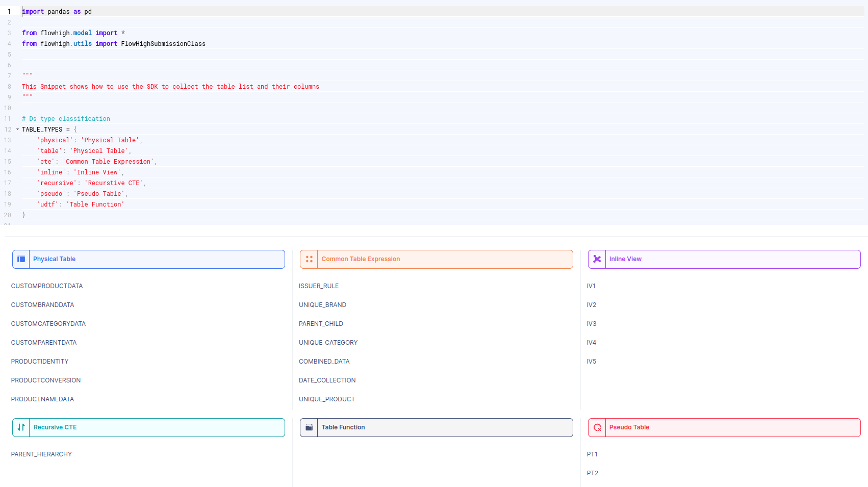Screen dimensions: 868x487
Task: Click PARENT_HIERARCHY recursive CTE entry
Action: [x=41, y=454]
